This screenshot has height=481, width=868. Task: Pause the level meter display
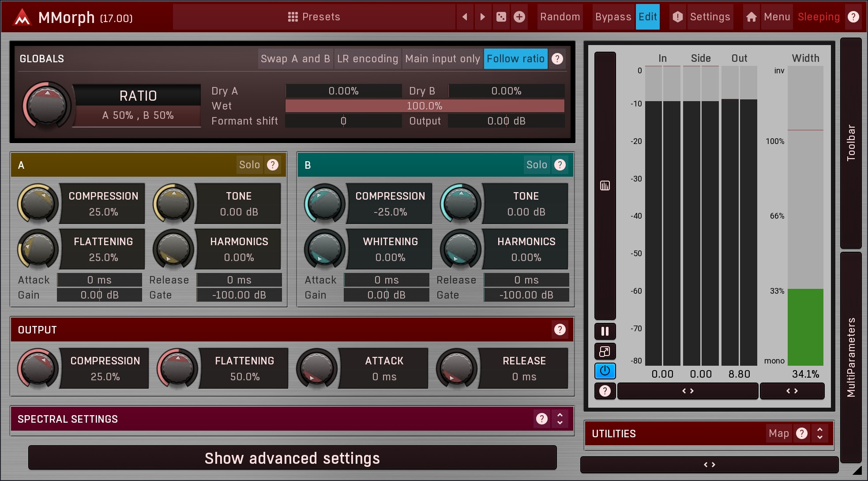[x=605, y=331]
